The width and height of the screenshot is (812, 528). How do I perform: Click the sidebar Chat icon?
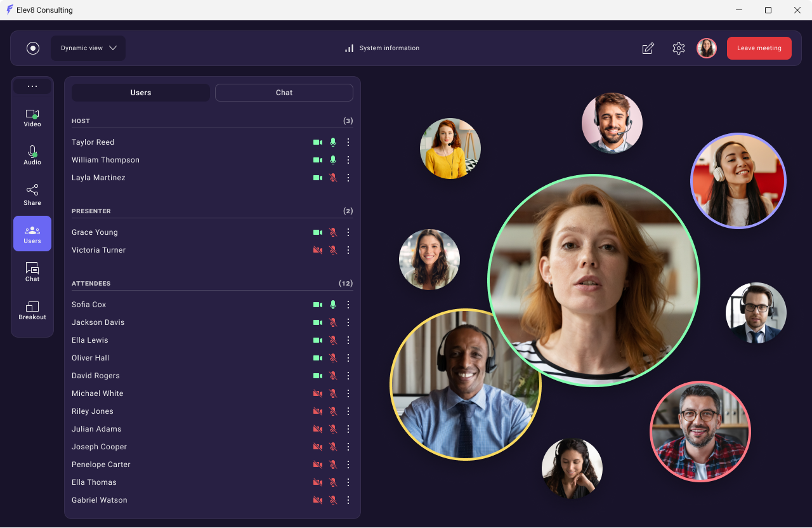coord(32,272)
